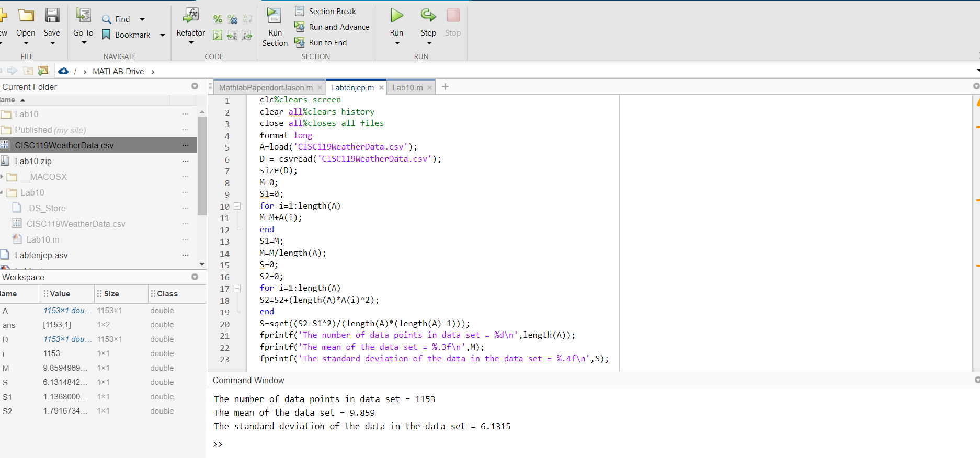Click the smart indent icon
The image size is (980, 458).
pyautogui.click(x=218, y=35)
